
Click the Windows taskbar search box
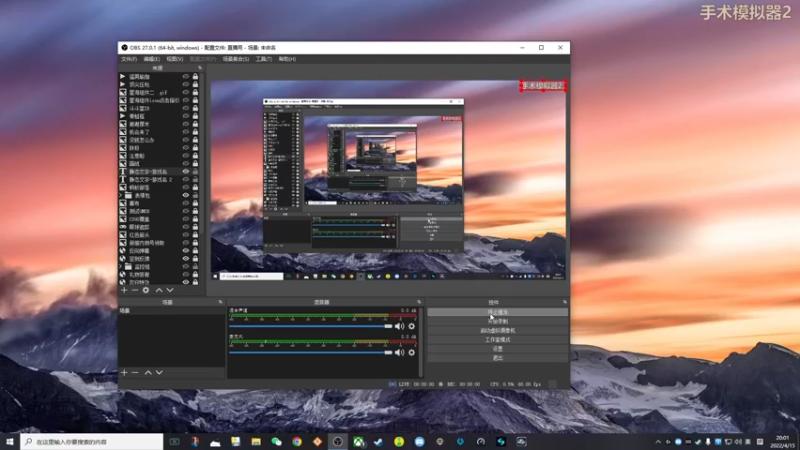[x=92, y=441]
